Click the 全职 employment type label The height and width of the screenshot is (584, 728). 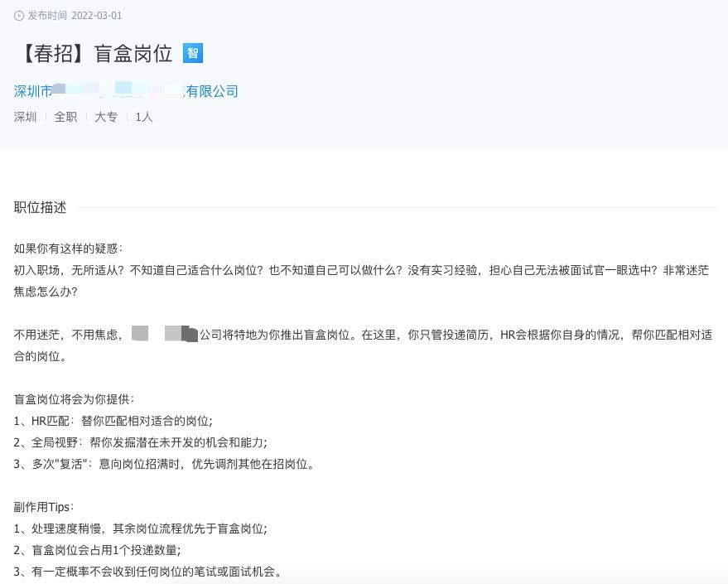[65, 117]
